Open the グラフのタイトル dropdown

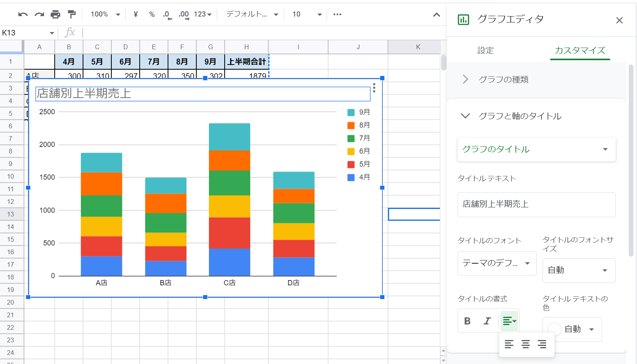pos(536,150)
